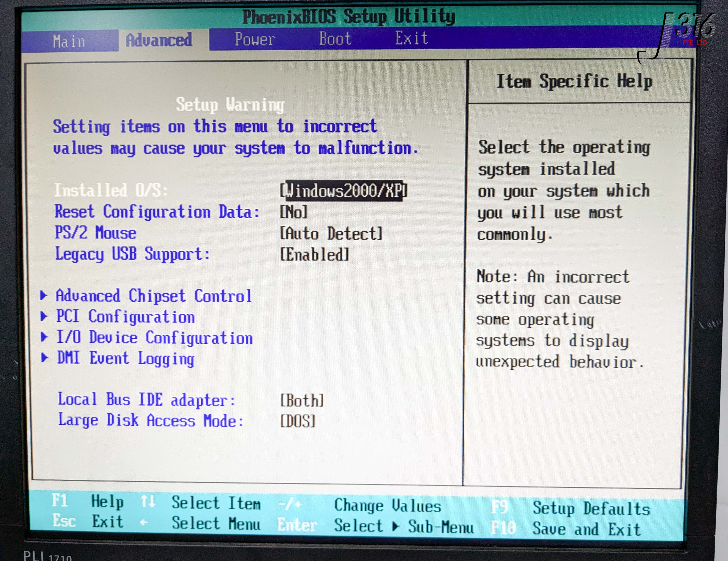Click the F1 Help key hint
The image size is (728, 561).
(x=88, y=501)
